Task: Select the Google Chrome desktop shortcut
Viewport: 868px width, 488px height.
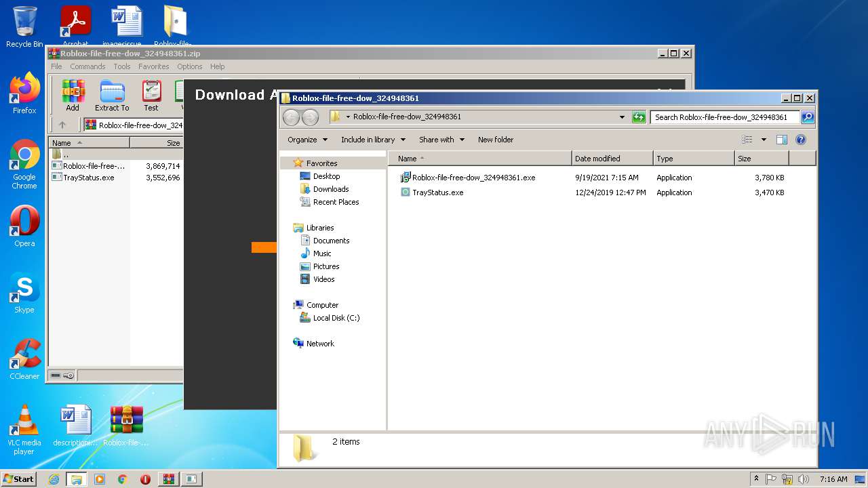Action: [x=24, y=165]
